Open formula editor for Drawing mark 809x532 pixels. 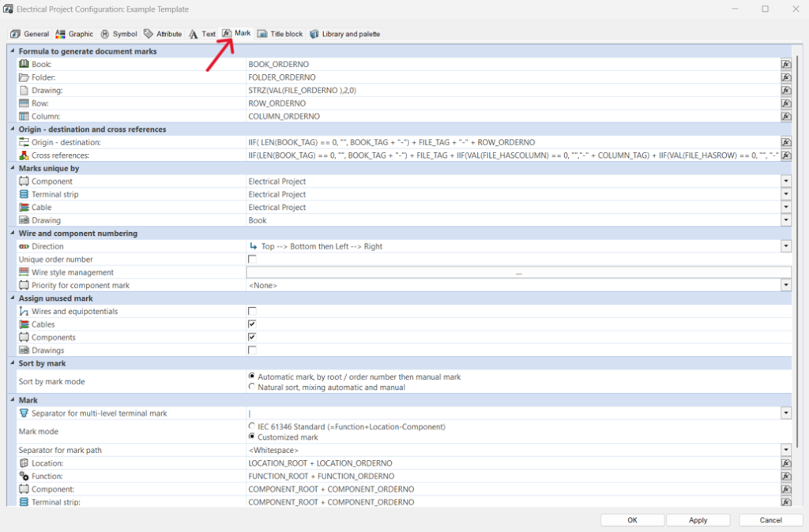(786, 90)
